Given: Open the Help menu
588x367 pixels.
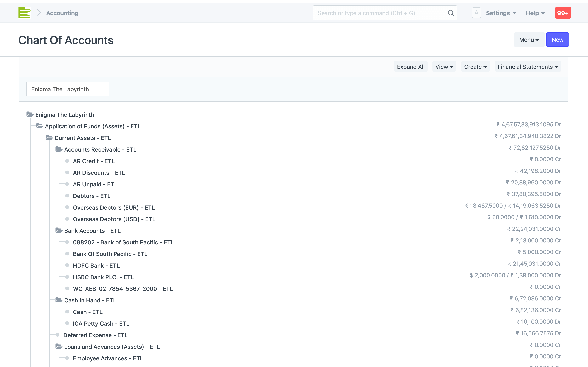Looking at the screenshot, I should [x=535, y=13].
